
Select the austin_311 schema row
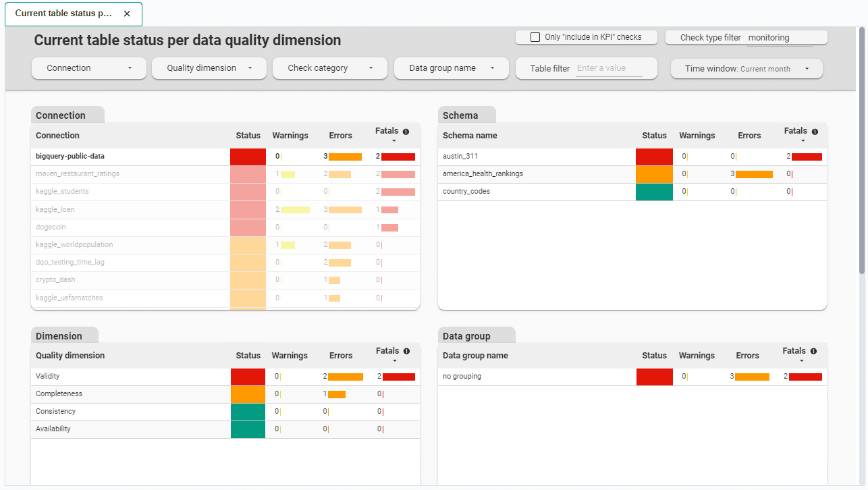[632, 157]
